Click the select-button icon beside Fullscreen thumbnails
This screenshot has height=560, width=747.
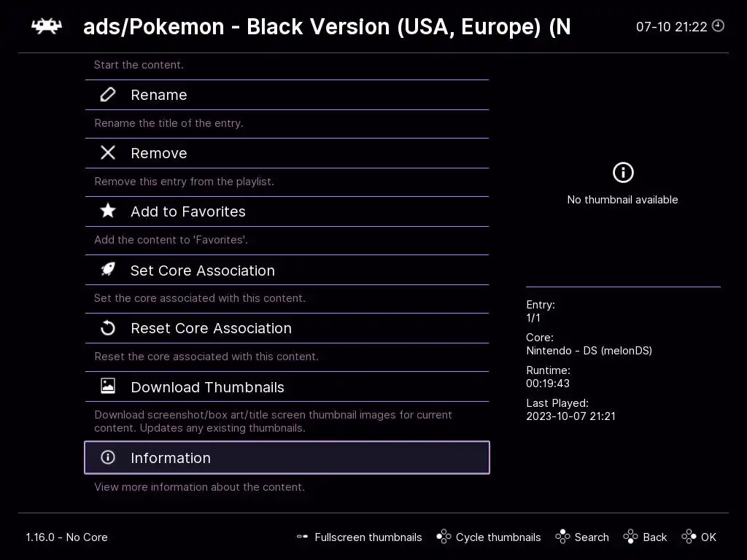point(302,537)
